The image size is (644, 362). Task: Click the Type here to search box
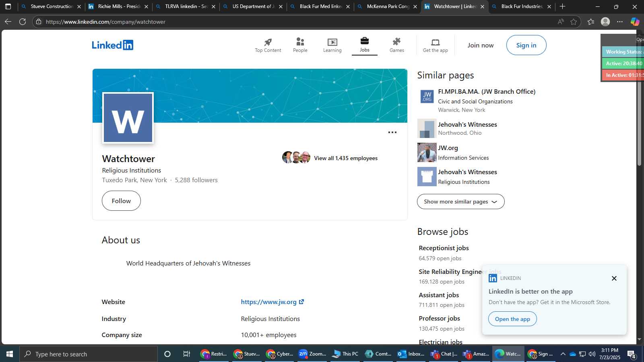coord(89,354)
